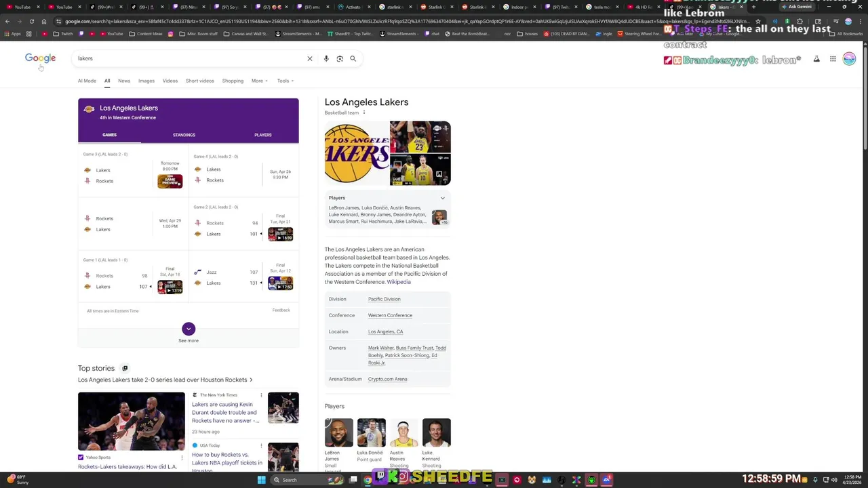Open the Search Labs flask icon
The image size is (868, 488).
pos(816,59)
